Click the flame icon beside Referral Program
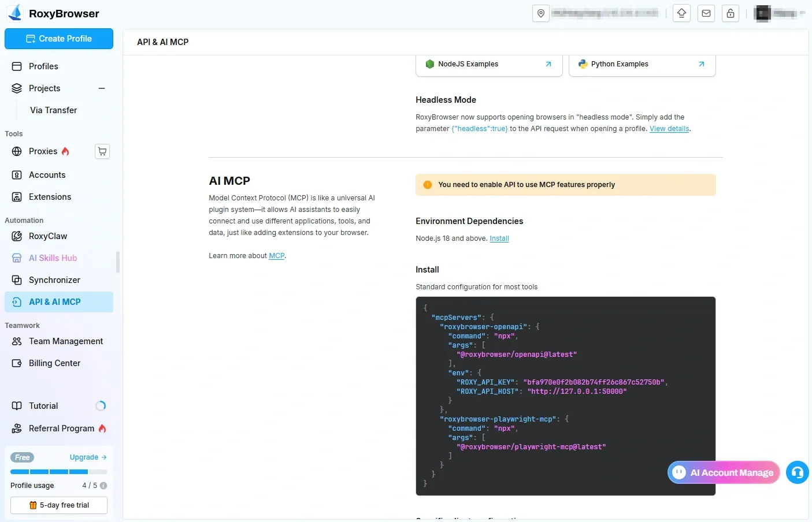 102,428
